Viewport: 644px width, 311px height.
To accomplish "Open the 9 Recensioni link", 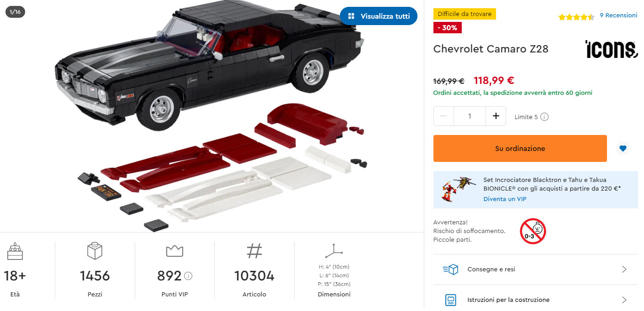I will click(618, 15).
